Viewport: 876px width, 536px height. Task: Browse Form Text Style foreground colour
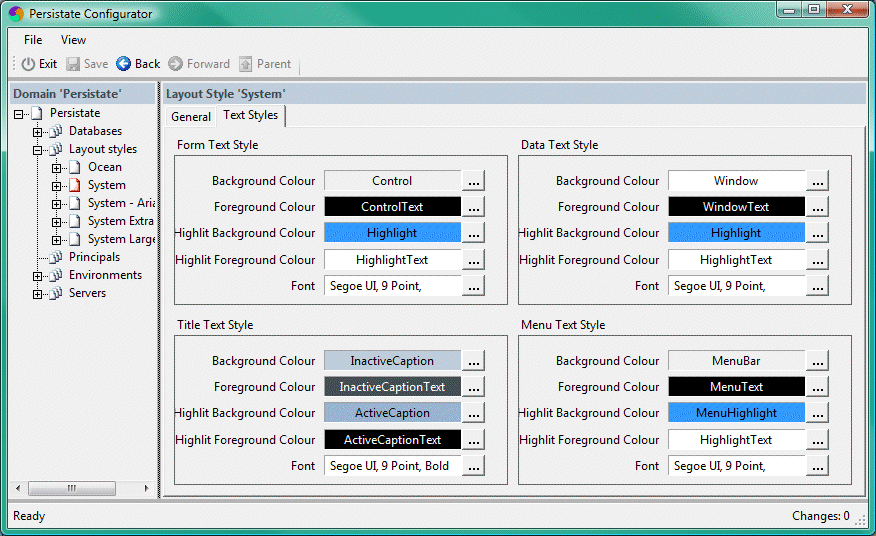click(474, 207)
